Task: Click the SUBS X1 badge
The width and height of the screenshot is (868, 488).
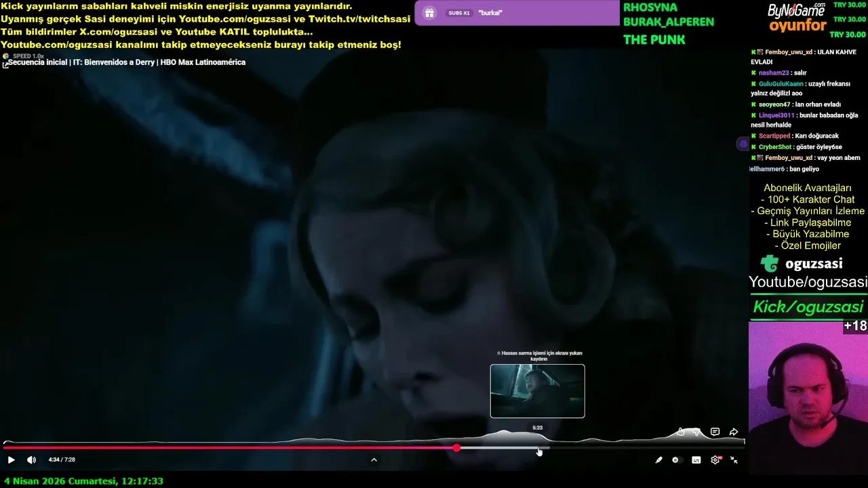Action: point(459,13)
